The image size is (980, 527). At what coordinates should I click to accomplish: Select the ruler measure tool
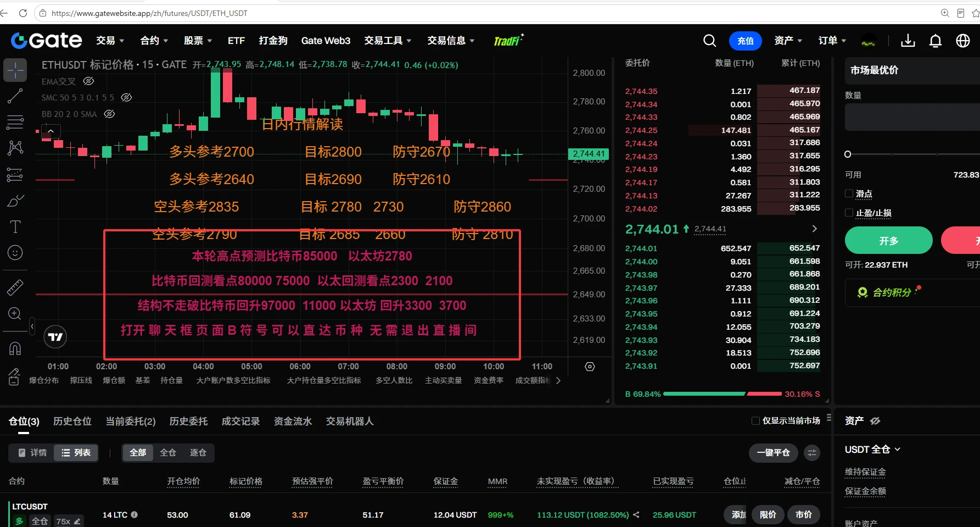15,287
